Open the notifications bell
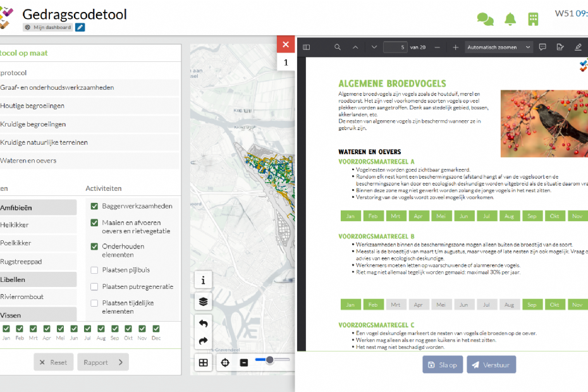Viewport: 588px width, 392px height. point(510,20)
